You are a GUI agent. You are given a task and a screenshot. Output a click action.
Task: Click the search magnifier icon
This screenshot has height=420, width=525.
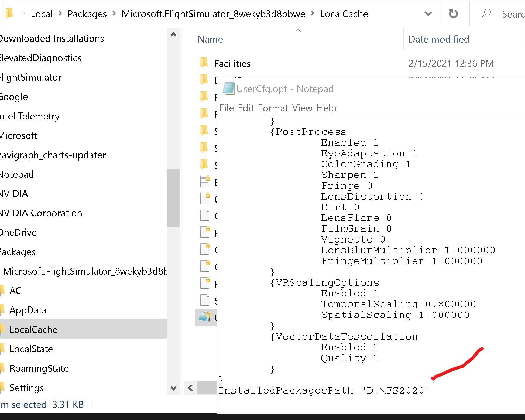[x=486, y=13]
